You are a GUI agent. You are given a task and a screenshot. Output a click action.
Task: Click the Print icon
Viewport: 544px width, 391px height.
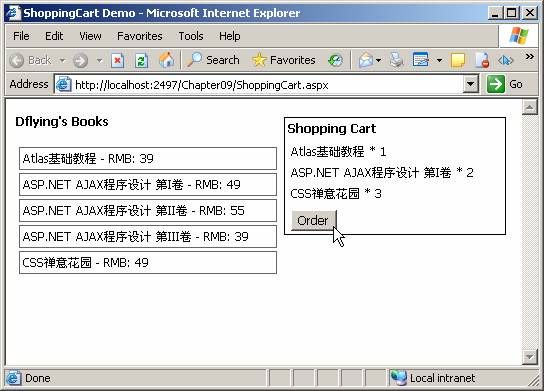(396, 60)
